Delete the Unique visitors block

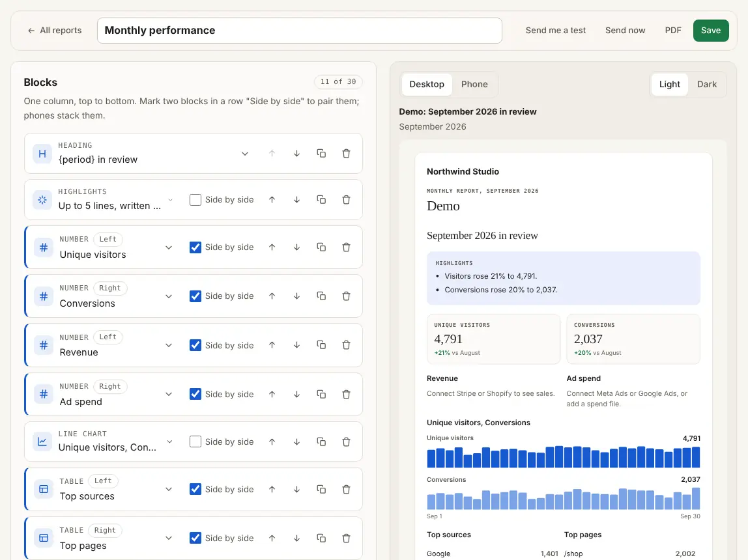(347, 247)
